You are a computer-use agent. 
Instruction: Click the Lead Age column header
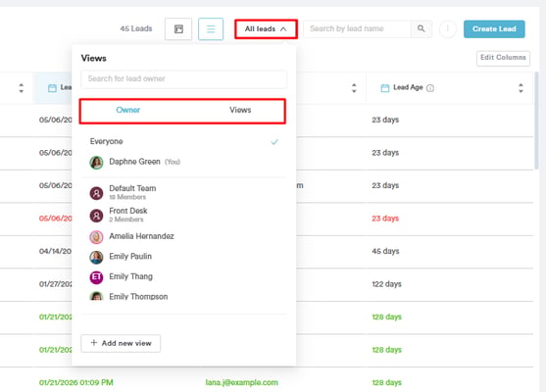pos(449,88)
